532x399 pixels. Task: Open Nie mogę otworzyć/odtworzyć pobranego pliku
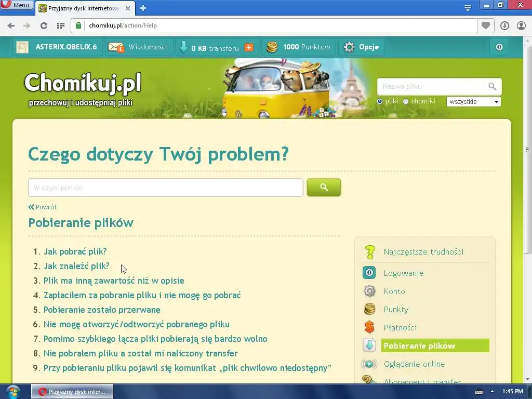pos(137,324)
